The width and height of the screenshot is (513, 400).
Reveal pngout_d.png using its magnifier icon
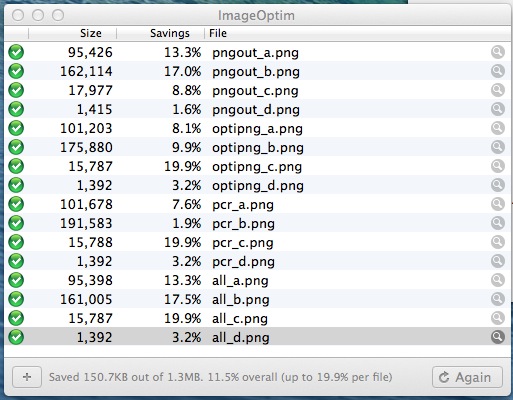tap(497, 109)
